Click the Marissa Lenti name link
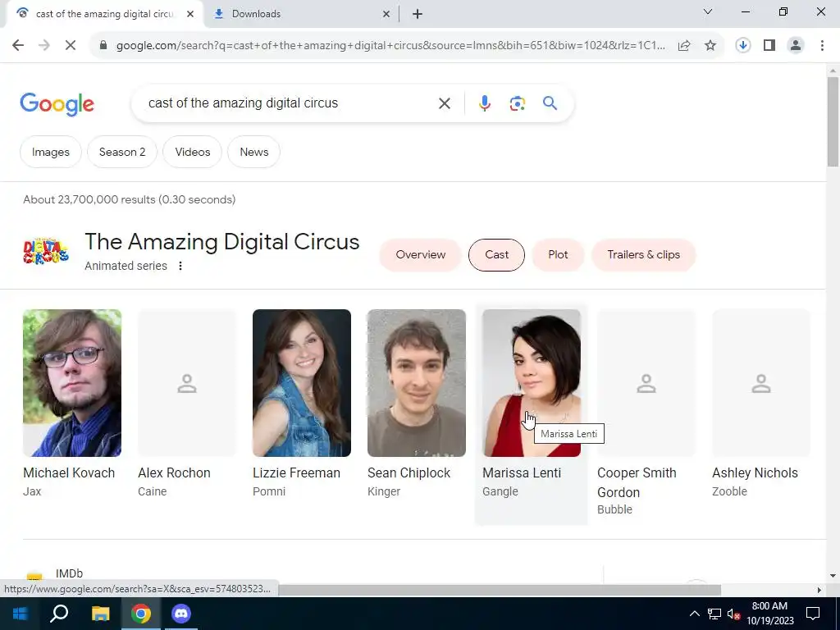This screenshot has height=630, width=840. [522, 472]
